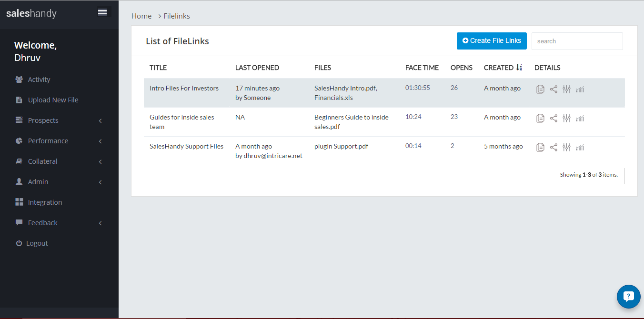644x319 pixels.
Task: Sort by the FACE TIME column header
Action: tap(422, 68)
